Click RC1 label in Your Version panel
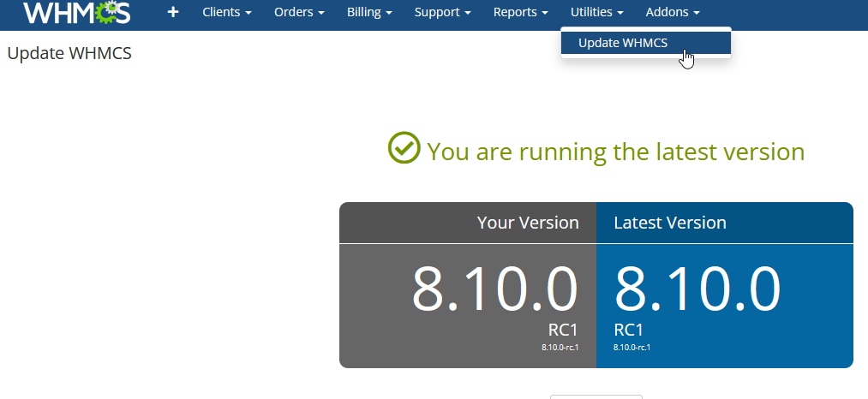The image size is (868, 399). coord(563,330)
